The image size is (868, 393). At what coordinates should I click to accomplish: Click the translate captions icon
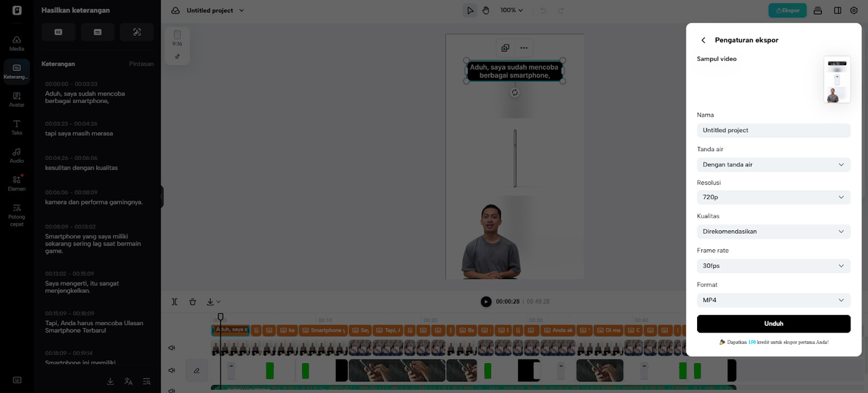[128, 381]
